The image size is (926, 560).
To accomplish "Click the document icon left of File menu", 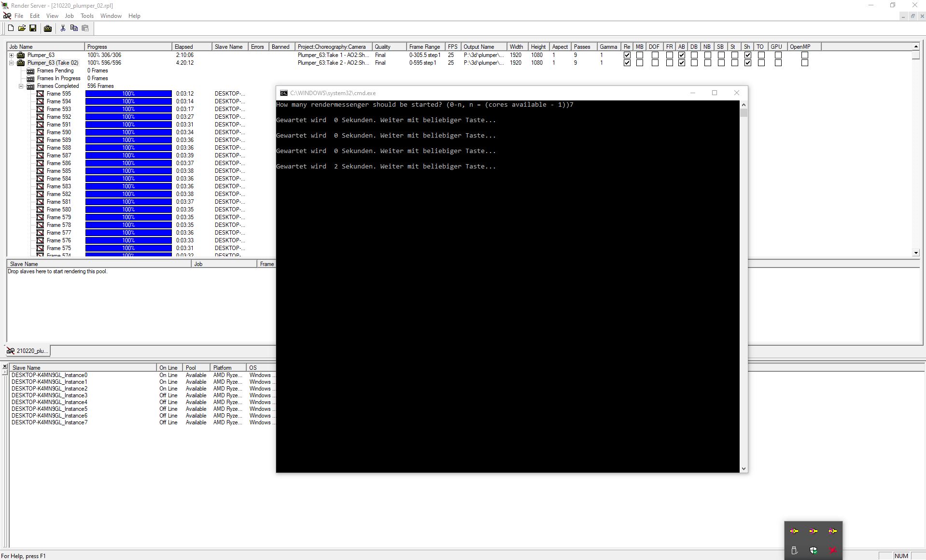I will point(7,16).
